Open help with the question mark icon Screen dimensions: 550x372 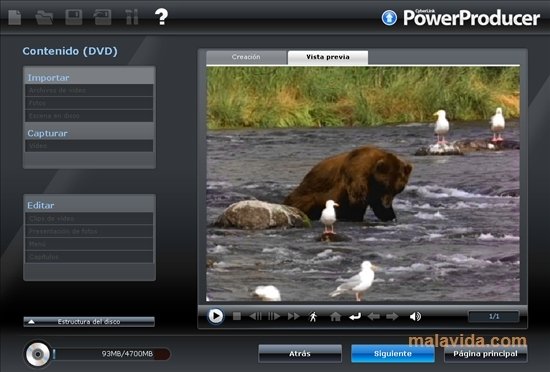161,17
